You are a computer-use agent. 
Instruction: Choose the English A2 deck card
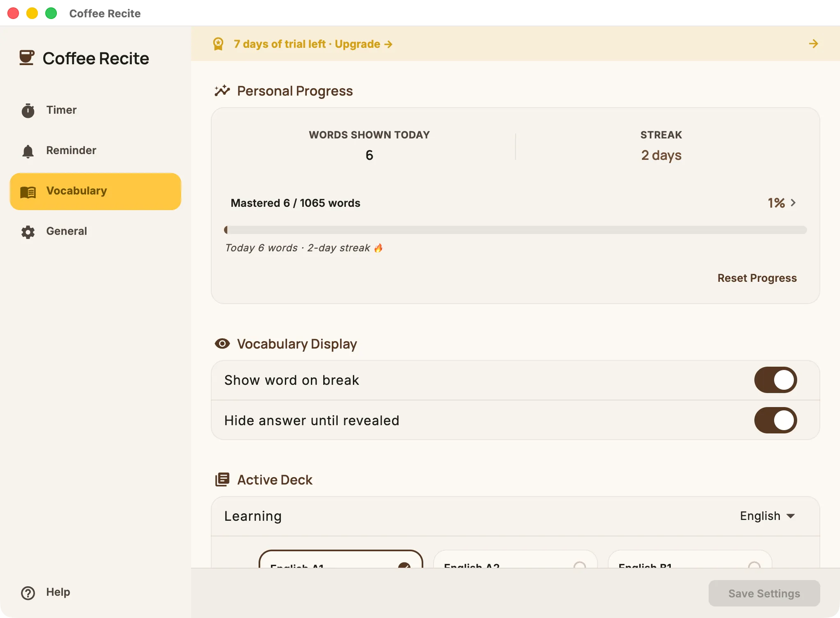pos(516,559)
